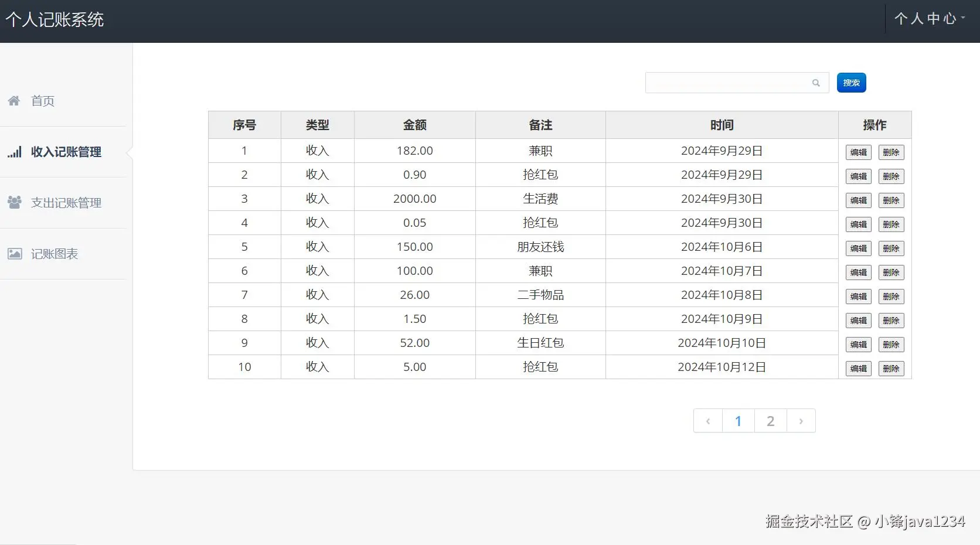Viewport: 980px width, 545px height.
Task: Delete the 100.00 兼职 record
Action: (891, 272)
